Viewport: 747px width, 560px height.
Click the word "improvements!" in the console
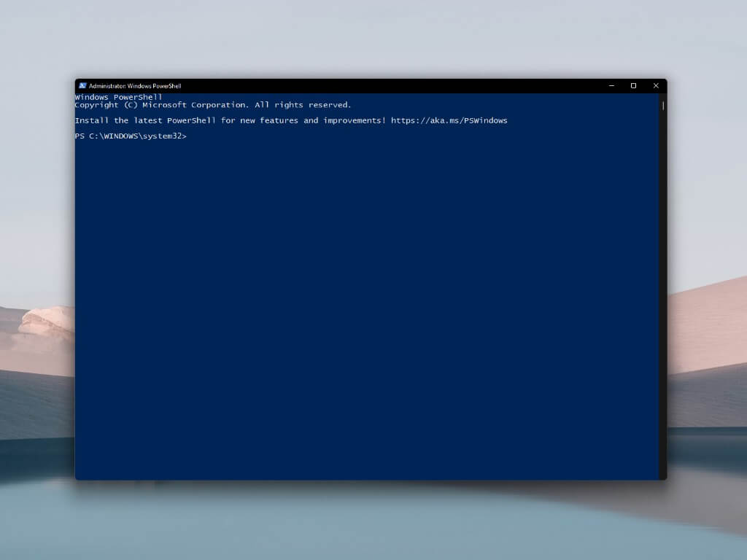pyautogui.click(x=355, y=120)
